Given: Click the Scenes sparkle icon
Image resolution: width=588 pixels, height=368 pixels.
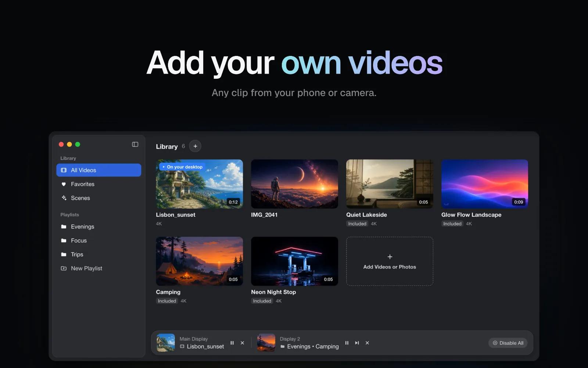Looking at the screenshot, I should click(64, 198).
